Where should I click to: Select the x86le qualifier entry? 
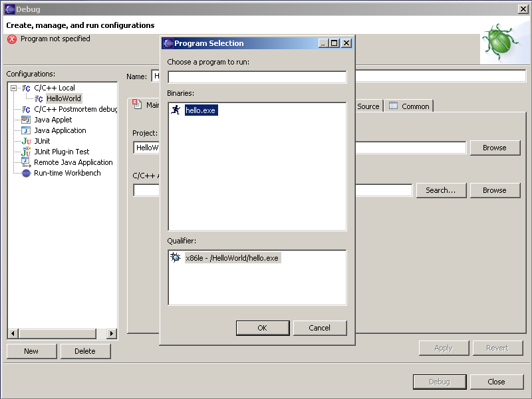pyautogui.click(x=231, y=258)
